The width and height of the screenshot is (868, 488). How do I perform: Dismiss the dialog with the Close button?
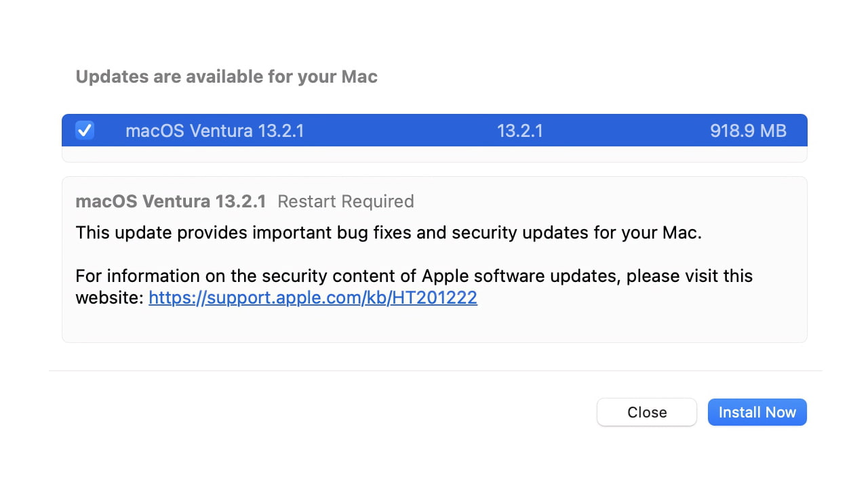pos(646,412)
